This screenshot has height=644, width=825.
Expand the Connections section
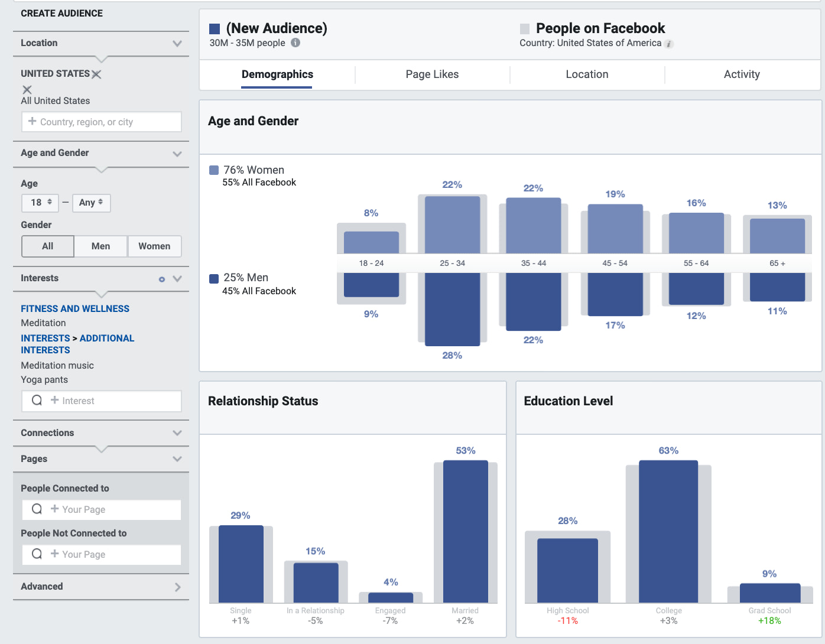177,432
